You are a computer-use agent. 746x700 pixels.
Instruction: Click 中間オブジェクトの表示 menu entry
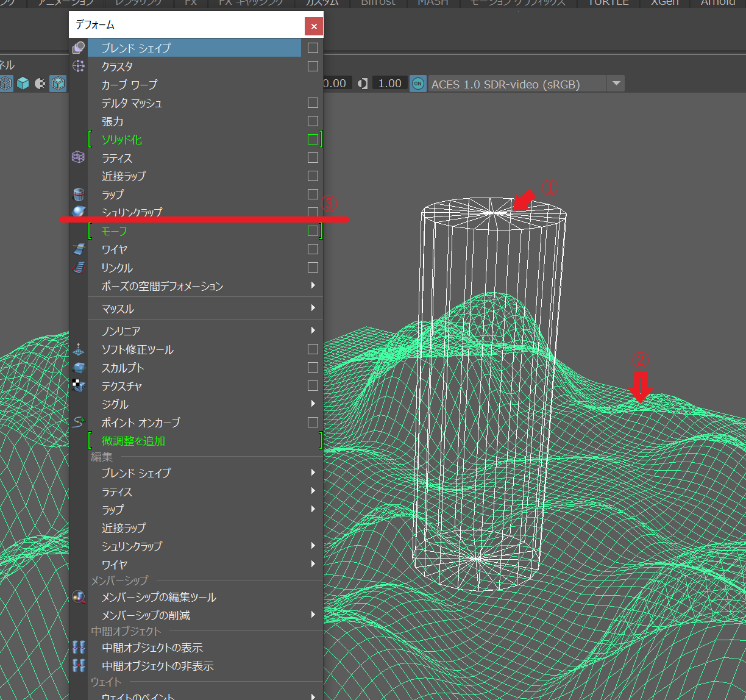[x=152, y=648]
